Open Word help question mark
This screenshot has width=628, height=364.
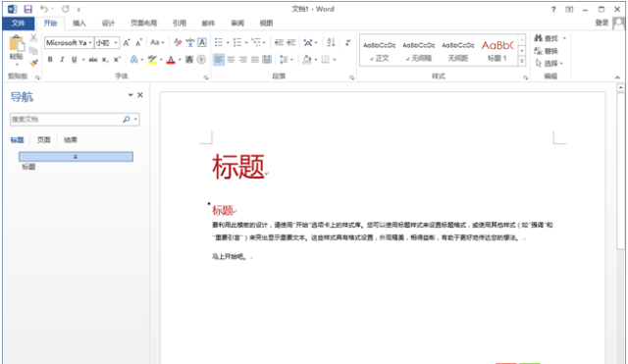point(553,9)
